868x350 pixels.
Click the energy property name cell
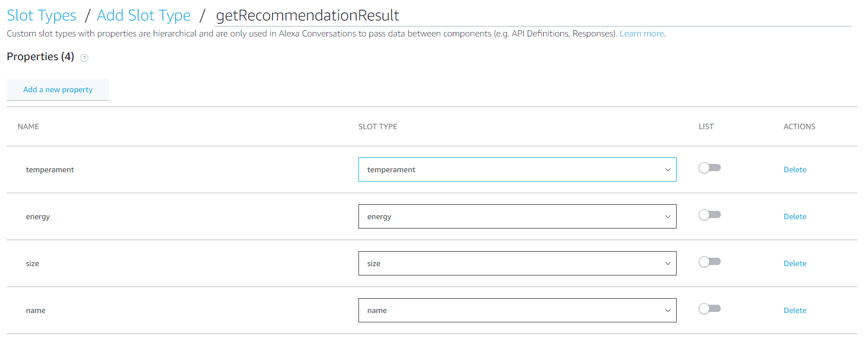(38, 216)
